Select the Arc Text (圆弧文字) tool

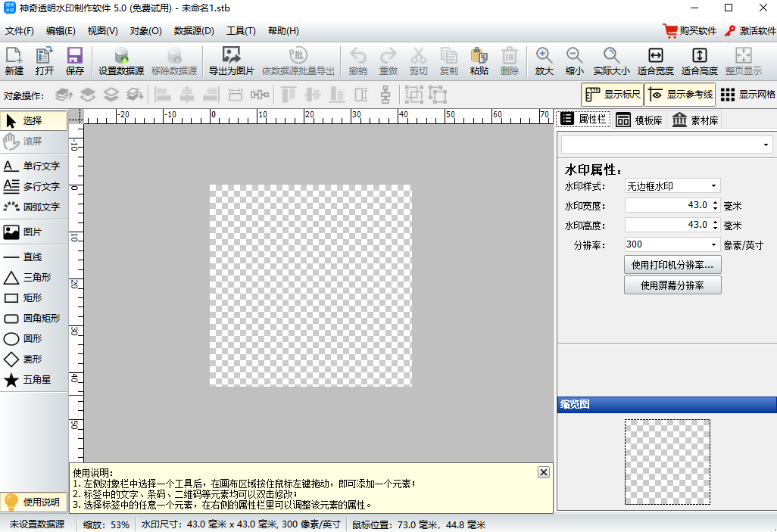click(33, 207)
